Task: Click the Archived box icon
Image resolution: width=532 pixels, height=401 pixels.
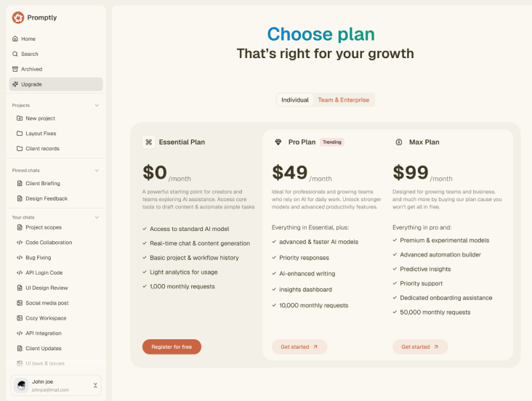Action: [x=15, y=69]
